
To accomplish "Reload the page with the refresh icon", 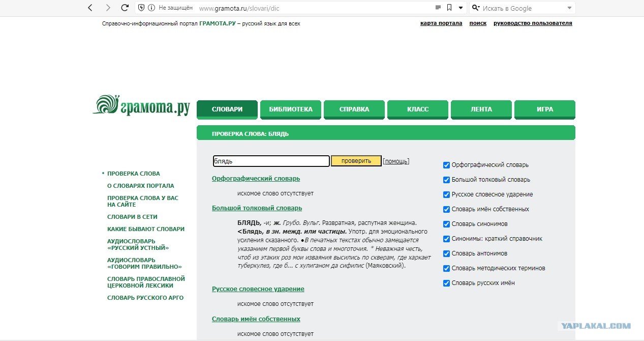I will [x=125, y=8].
